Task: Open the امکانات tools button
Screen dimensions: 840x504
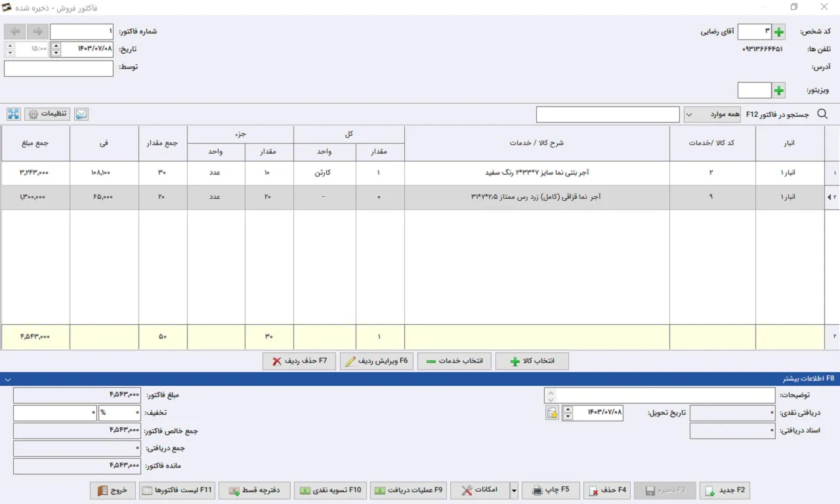Action: click(480, 490)
